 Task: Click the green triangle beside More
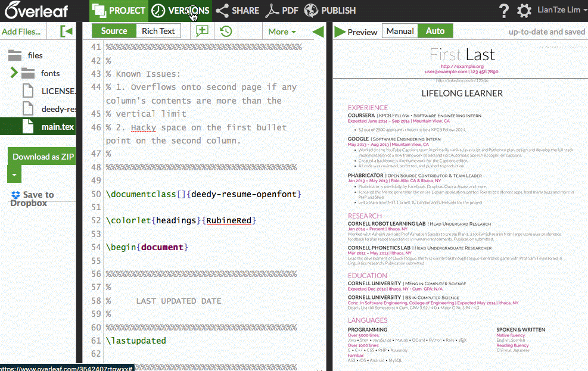318,32
